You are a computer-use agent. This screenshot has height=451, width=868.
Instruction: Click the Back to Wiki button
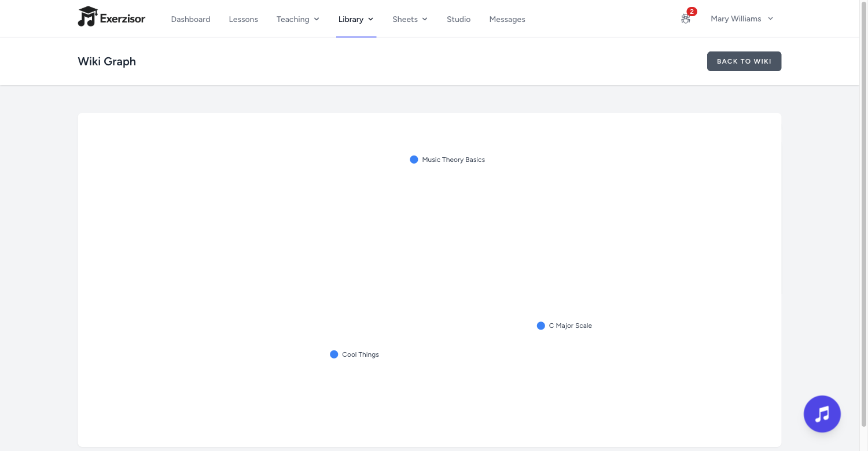point(744,61)
